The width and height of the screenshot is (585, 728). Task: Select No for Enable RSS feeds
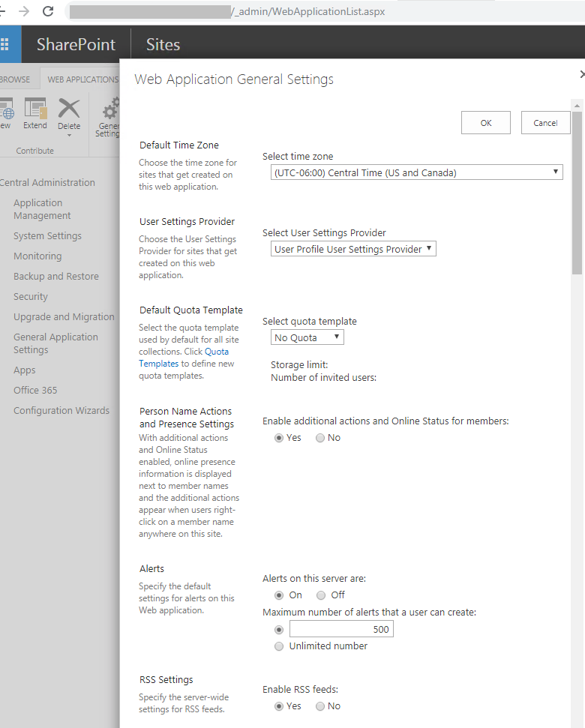pos(320,706)
